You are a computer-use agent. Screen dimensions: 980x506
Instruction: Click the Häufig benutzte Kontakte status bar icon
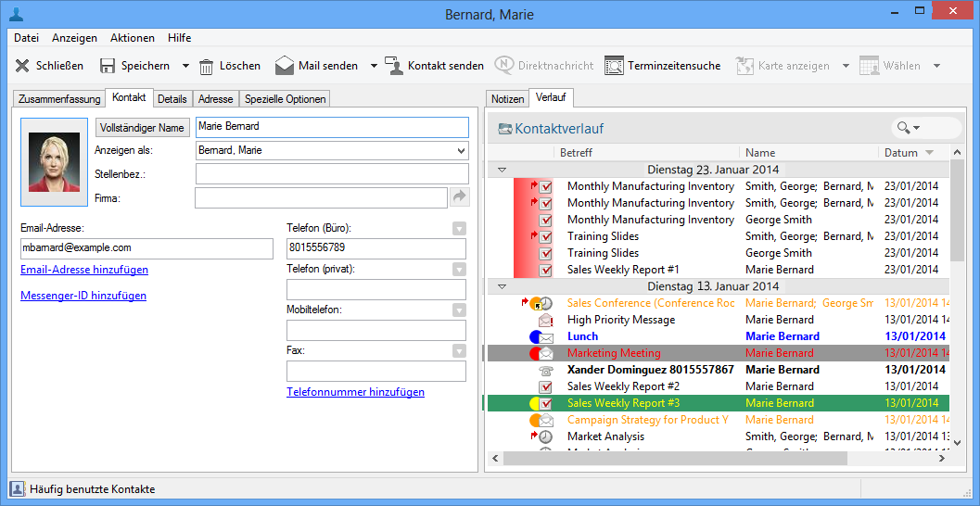(x=17, y=489)
